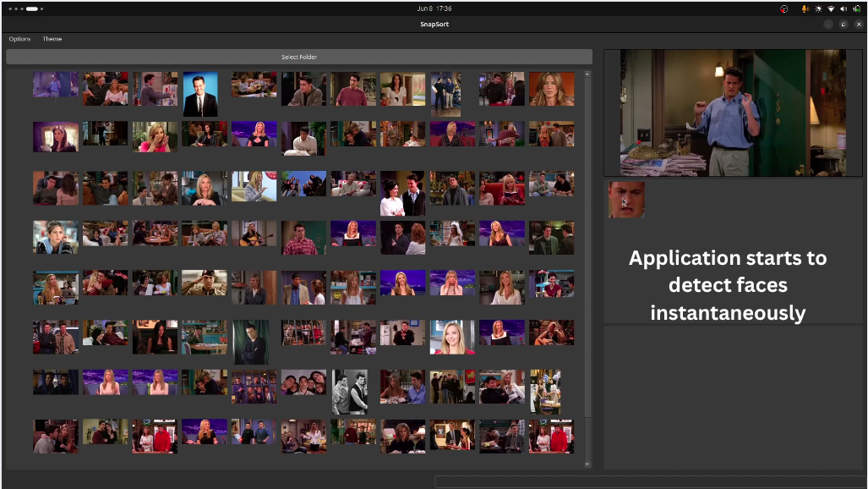The height and width of the screenshot is (489, 868).
Task: Select man in white shirt sitting on bed
Action: [303, 138]
